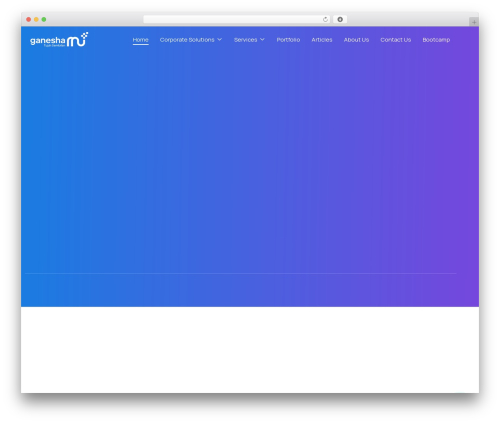Click the red close window dot
This screenshot has width=500, height=423.
pyautogui.click(x=29, y=20)
